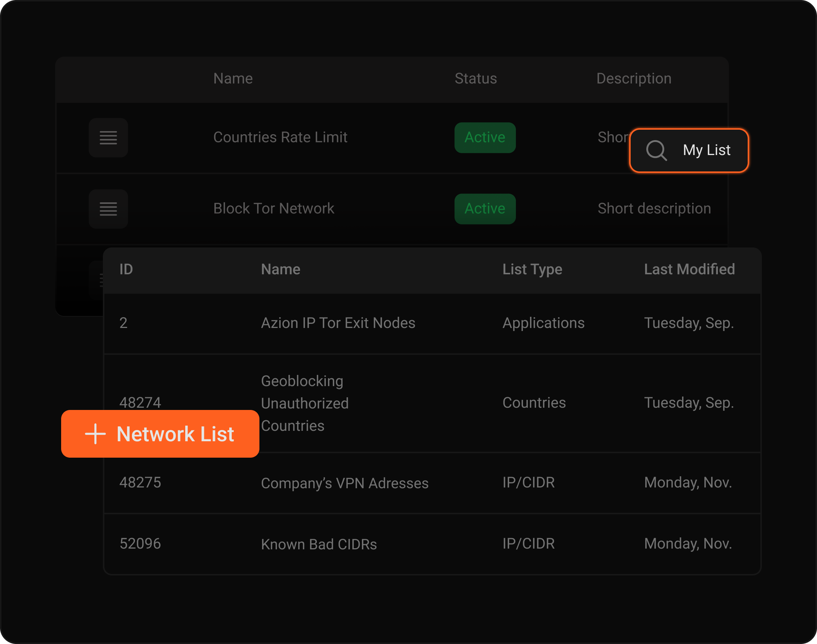Screen dimensions: 817x644
Task: Create a new Network List
Action: click(160, 434)
